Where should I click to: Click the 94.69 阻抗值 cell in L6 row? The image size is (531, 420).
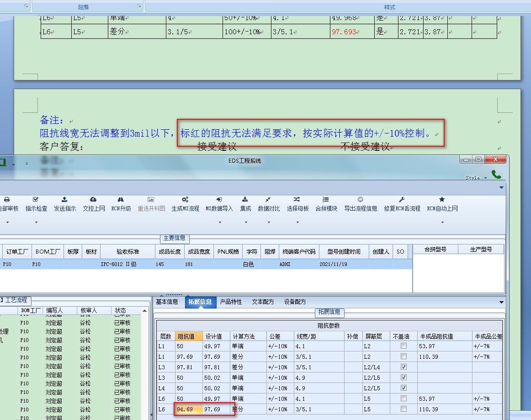point(189,409)
